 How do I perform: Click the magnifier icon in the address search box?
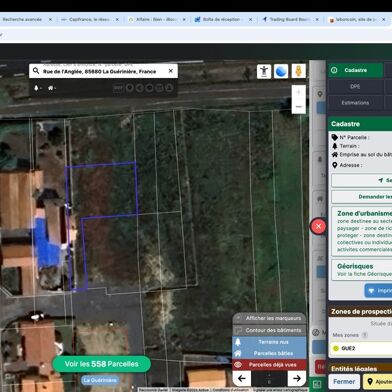coord(36,71)
